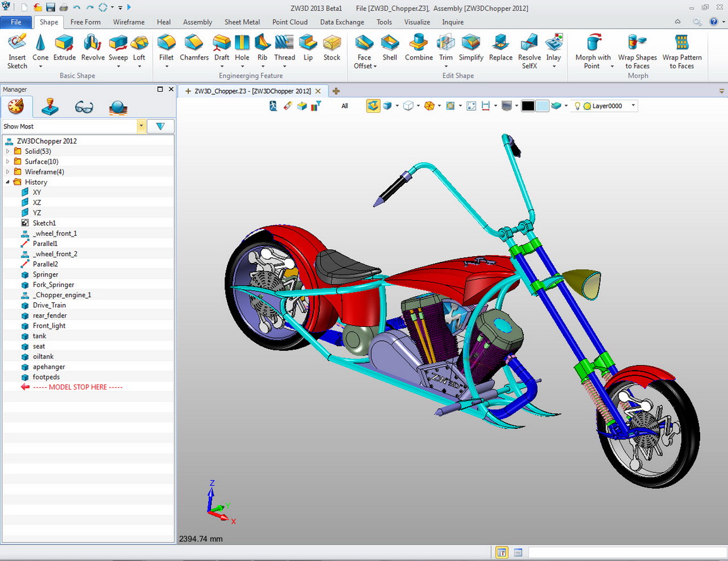The width and height of the screenshot is (728, 561).
Task: Click the Sweep button
Action: point(118,47)
